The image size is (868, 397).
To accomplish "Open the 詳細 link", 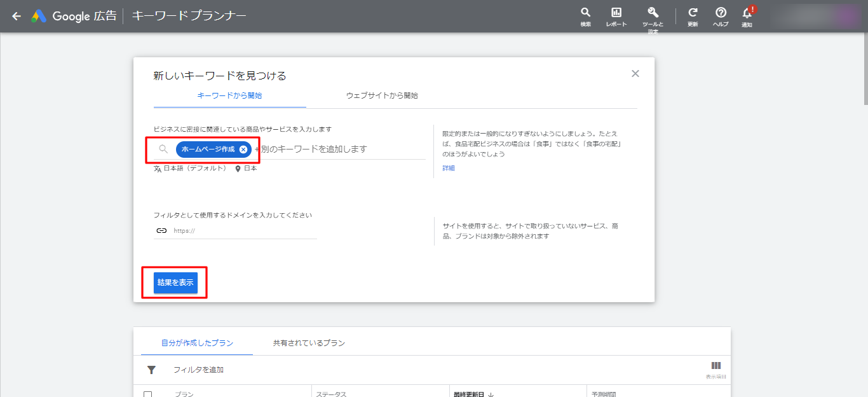I will pos(449,169).
